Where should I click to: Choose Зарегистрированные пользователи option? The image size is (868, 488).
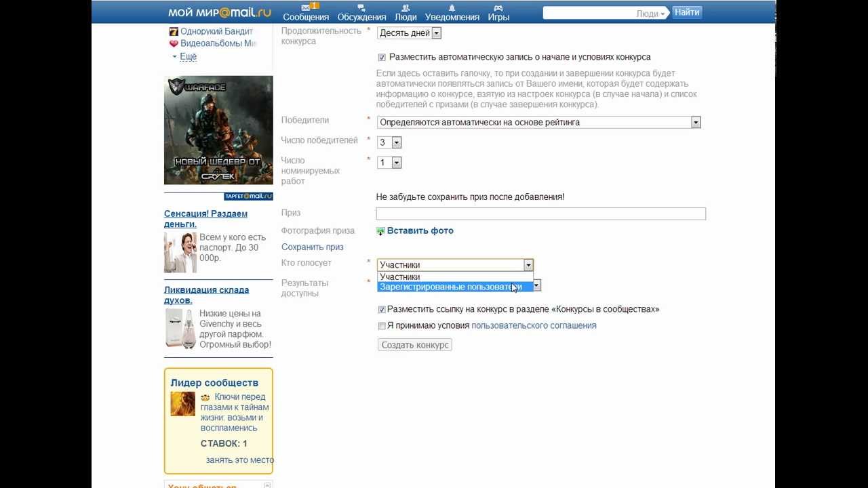[x=455, y=287]
